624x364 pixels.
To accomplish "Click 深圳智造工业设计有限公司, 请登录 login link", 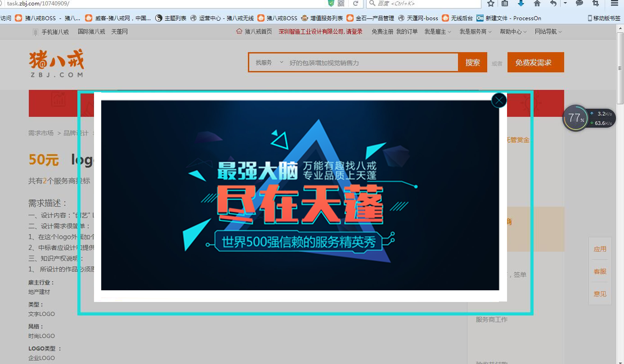I will [320, 31].
